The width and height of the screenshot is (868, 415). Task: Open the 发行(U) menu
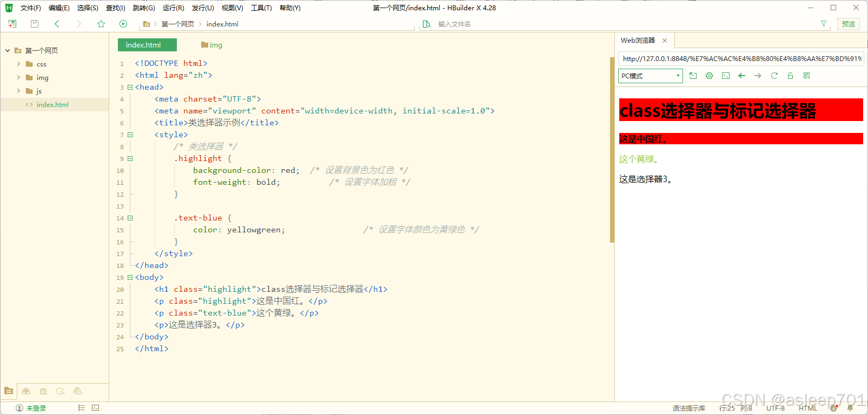click(x=203, y=8)
